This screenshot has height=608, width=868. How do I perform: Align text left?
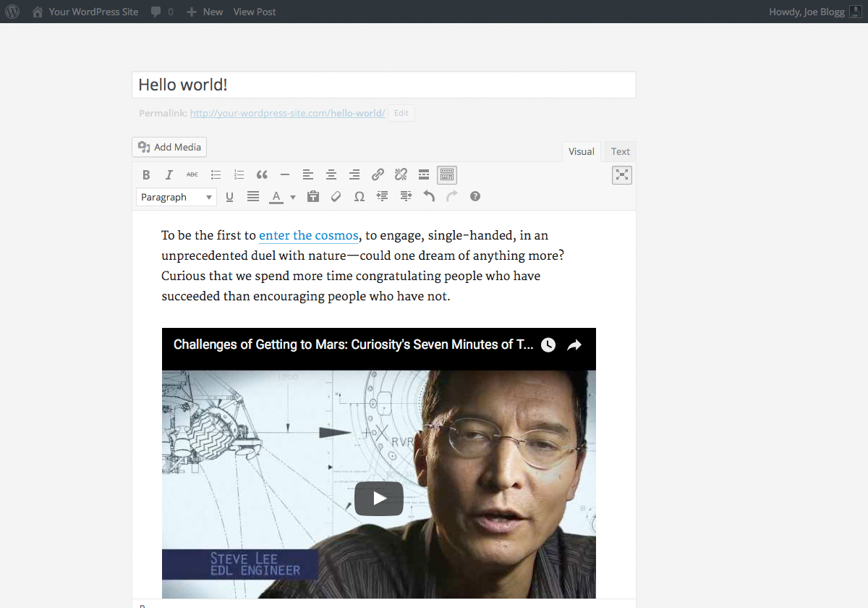pyautogui.click(x=308, y=174)
